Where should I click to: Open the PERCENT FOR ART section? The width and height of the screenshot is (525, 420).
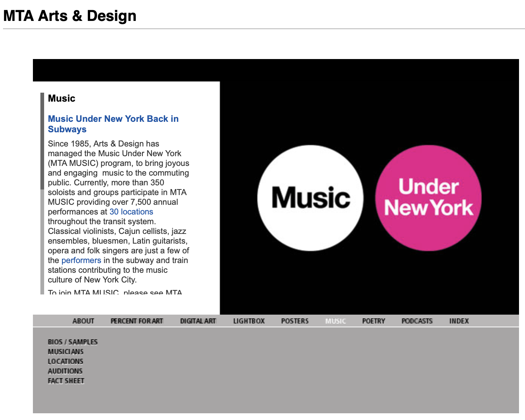coord(137,321)
